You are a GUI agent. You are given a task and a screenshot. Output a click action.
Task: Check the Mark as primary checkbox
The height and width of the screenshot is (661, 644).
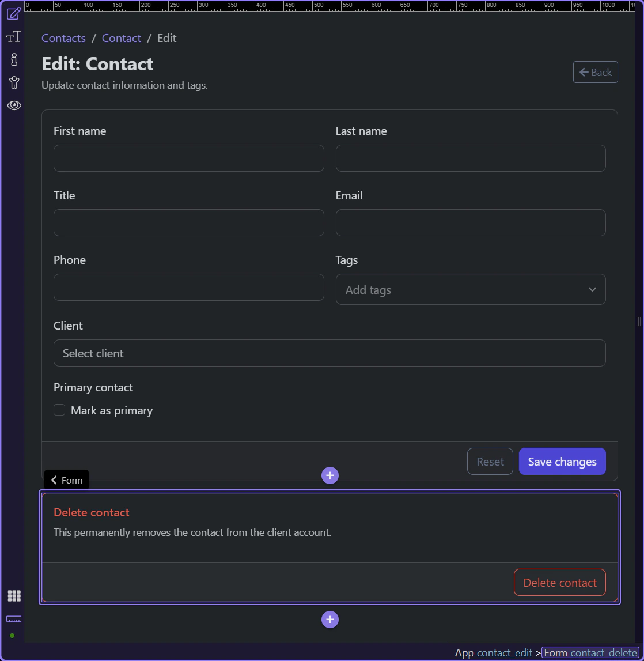pos(59,410)
